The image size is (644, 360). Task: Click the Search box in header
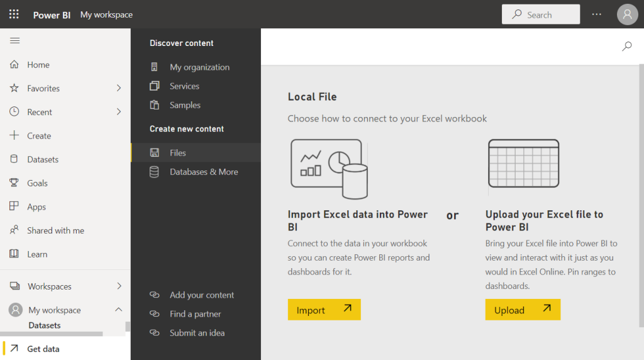click(540, 14)
